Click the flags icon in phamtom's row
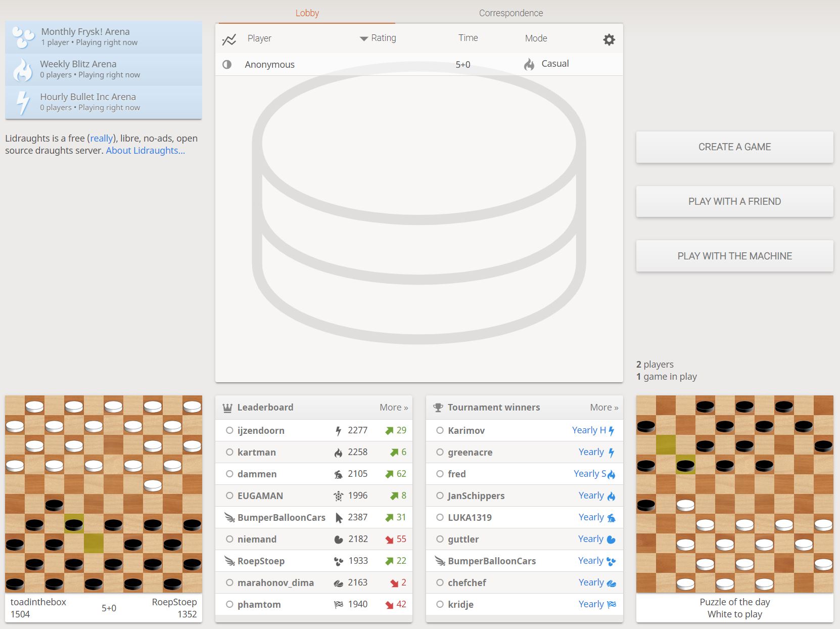840x629 pixels. click(x=338, y=605)
